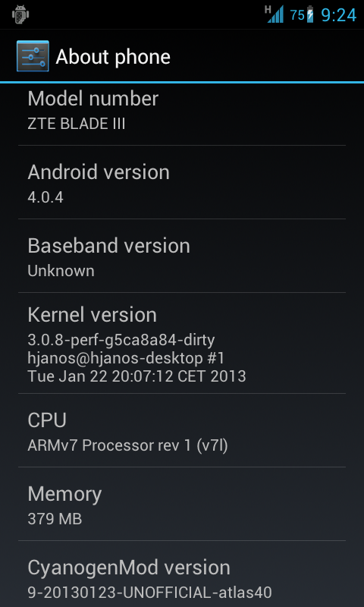
Task: Tap the 379 MB memory value
Action: [55, 519]
